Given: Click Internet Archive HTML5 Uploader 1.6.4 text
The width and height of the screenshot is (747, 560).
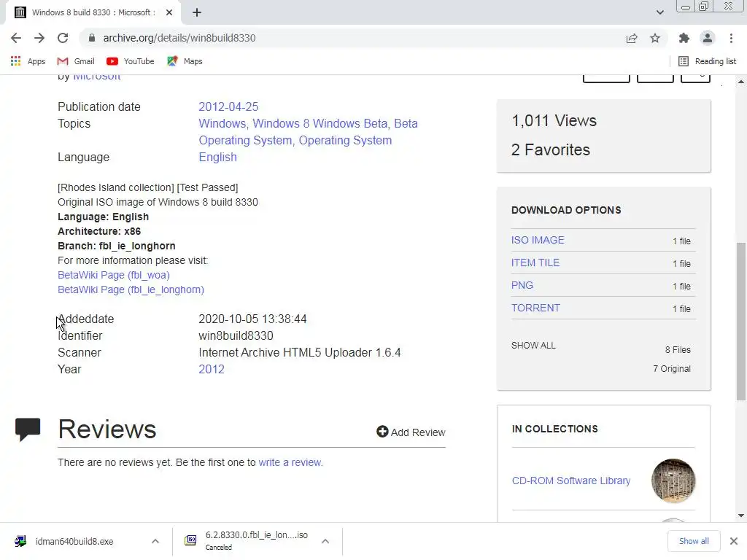Looking at the screenshot, I should click(x=300, y=352).
